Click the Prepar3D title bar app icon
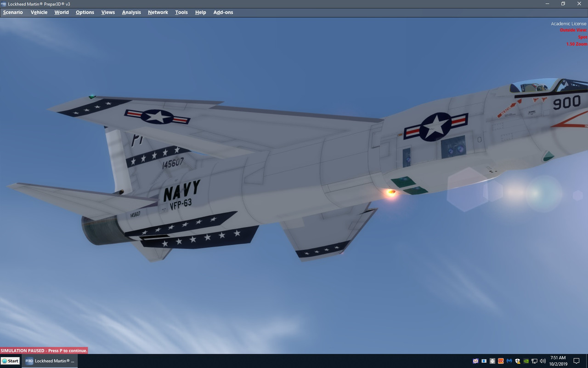588x368 pixels. click(x=4, y=4)
